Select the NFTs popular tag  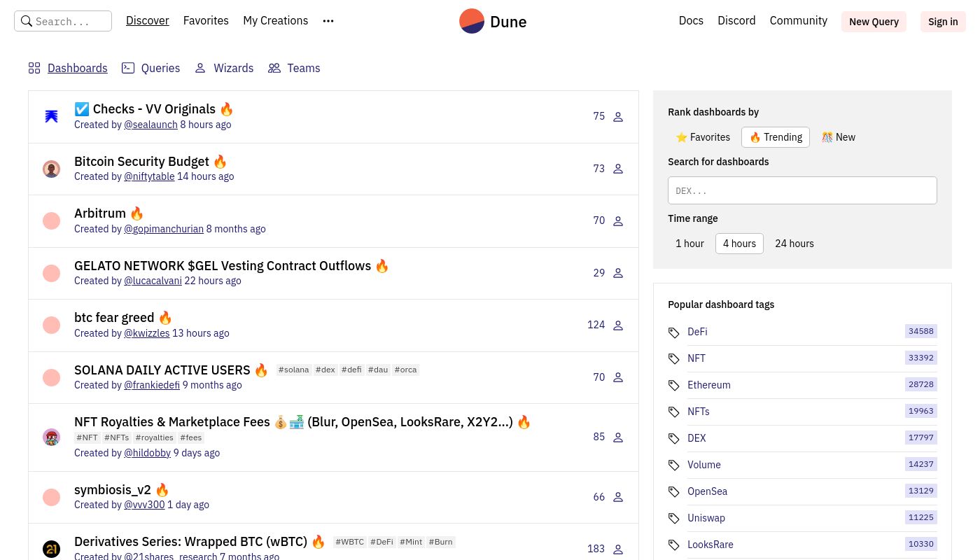tap(699, 412)
